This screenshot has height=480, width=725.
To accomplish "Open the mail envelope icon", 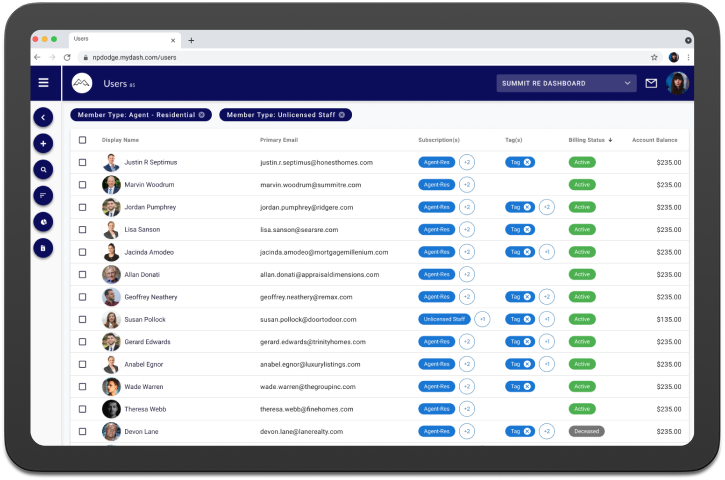I will pyautogui.click(x=651, y=83).
